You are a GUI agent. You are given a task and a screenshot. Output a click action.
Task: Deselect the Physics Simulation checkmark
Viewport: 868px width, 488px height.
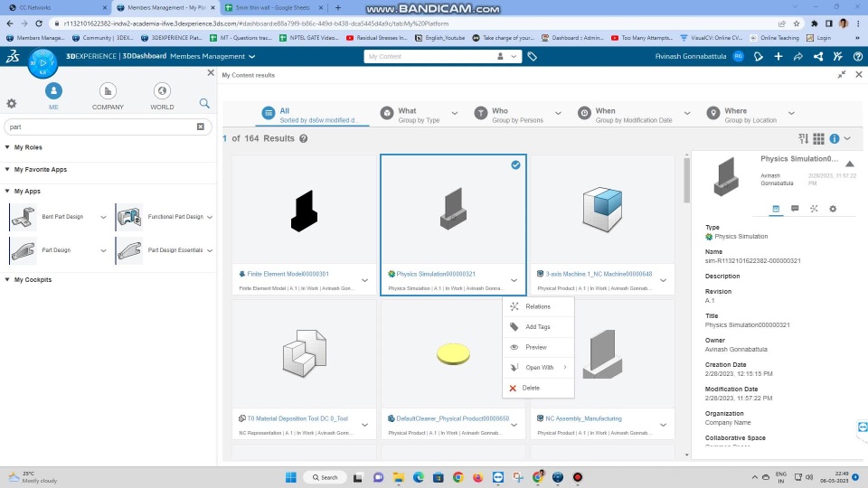pyautogui.click(x=515, y=164)
